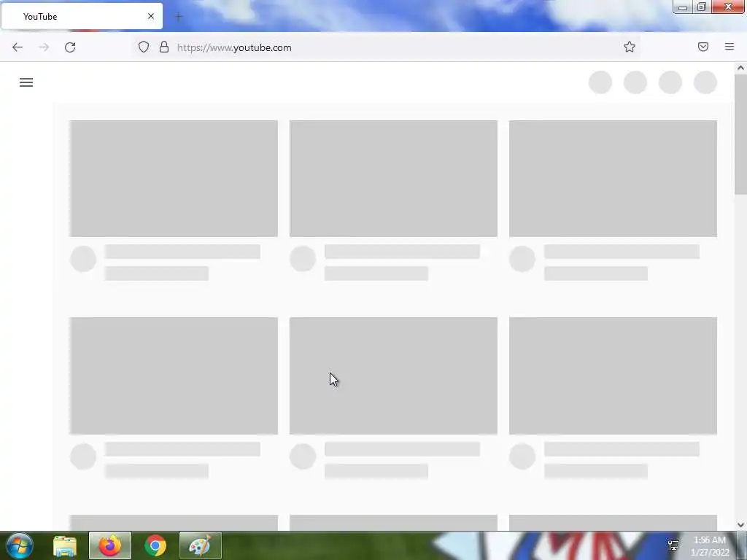Open tracking protection shield info
The height and width of the screenshot is (560, 747).
pyautogui.click(x=144, y=47)
